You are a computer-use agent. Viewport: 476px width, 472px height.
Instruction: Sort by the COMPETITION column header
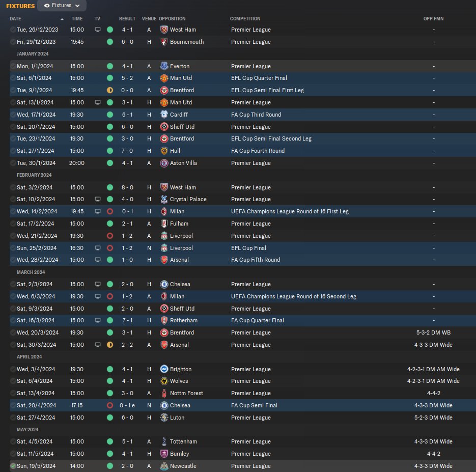245,18
